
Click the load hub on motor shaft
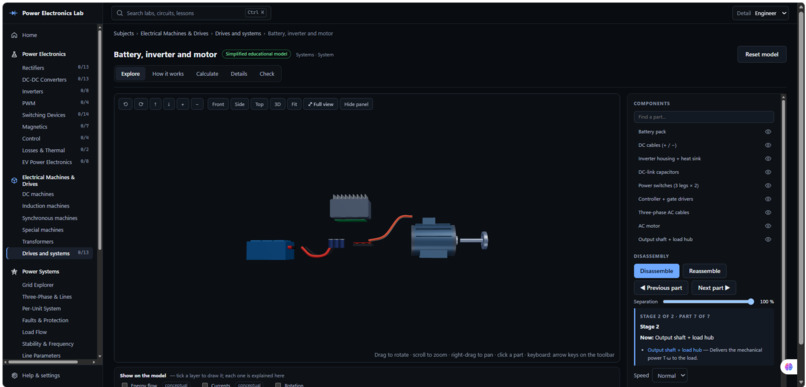tap(484, 240)
